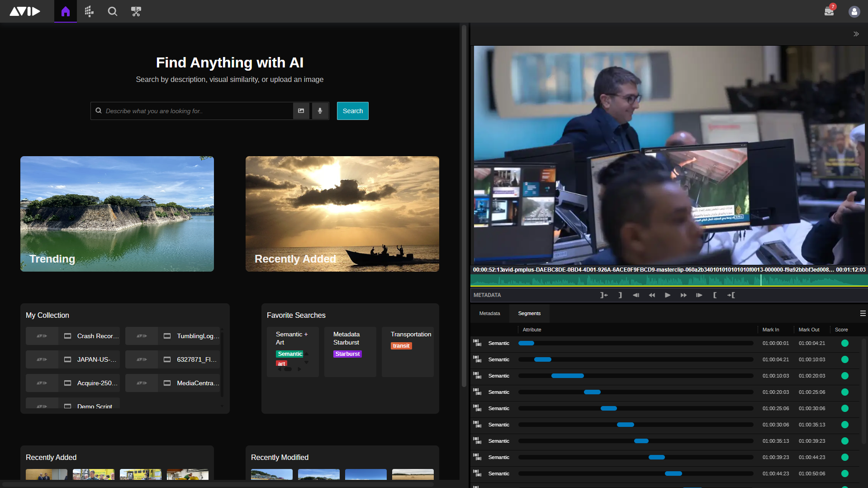868x488 pixels.
Task: Click the Search button
Action: click(x=352, y=111)
